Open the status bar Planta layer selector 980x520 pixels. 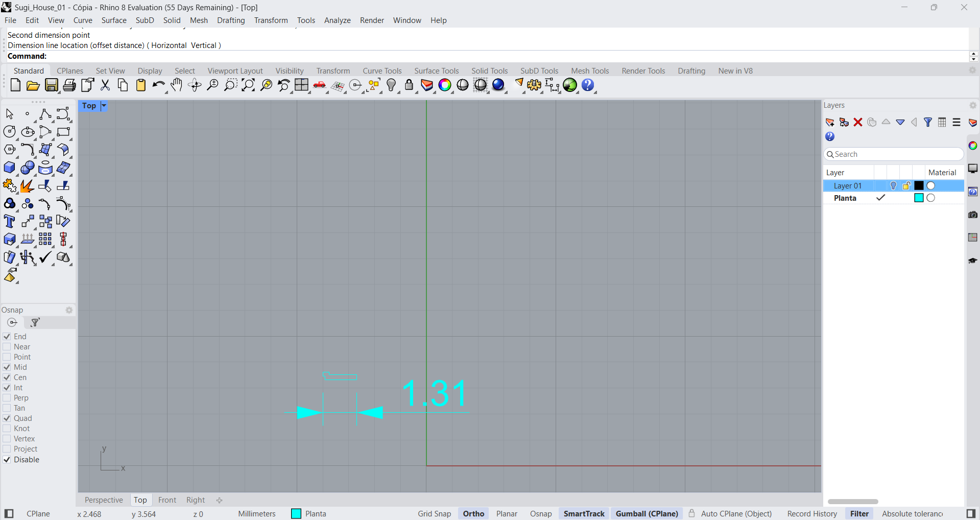309,514
